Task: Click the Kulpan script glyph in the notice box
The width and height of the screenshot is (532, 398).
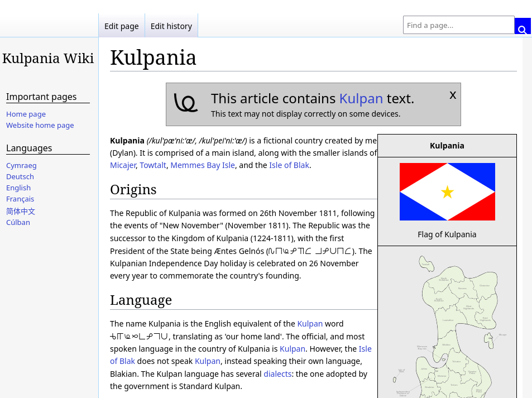Action: click(186, 104)
